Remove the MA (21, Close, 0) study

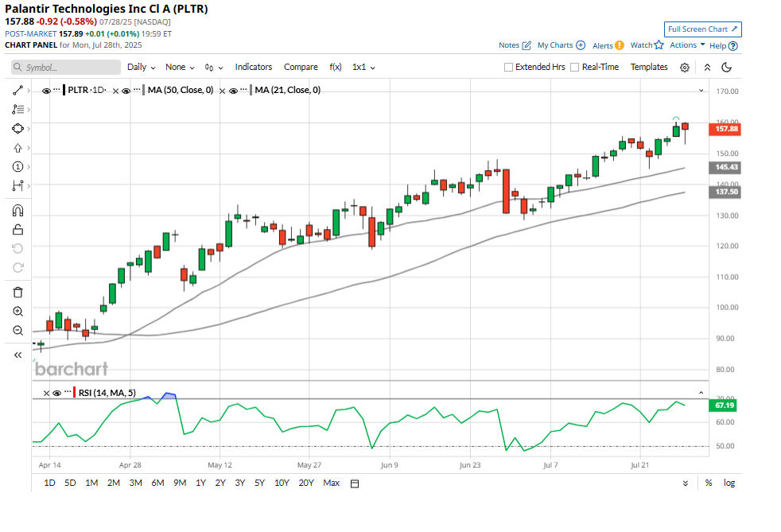[x=223, y=91]
